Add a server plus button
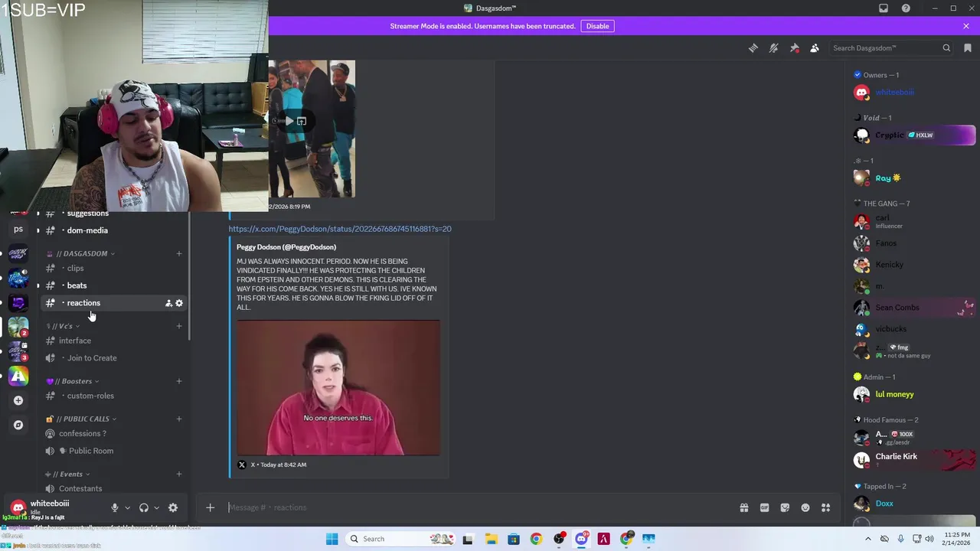Image resolution: width=980 pixels, height=551 pixels. click(18, 400)
